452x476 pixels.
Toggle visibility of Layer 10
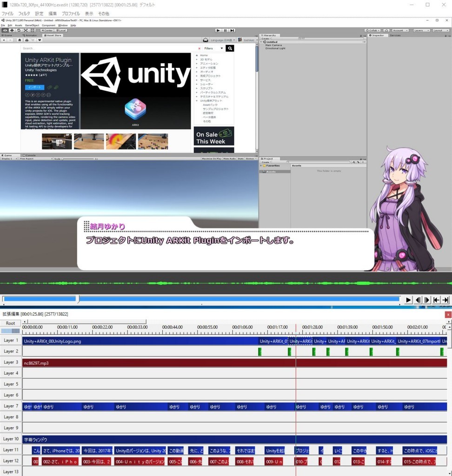coord(11,439)
